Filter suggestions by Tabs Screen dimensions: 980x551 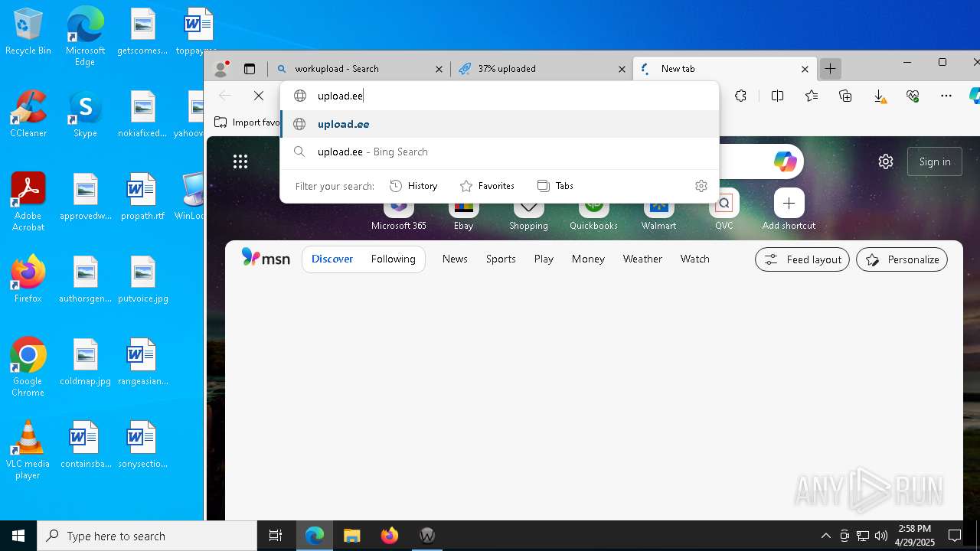(555, 186)
